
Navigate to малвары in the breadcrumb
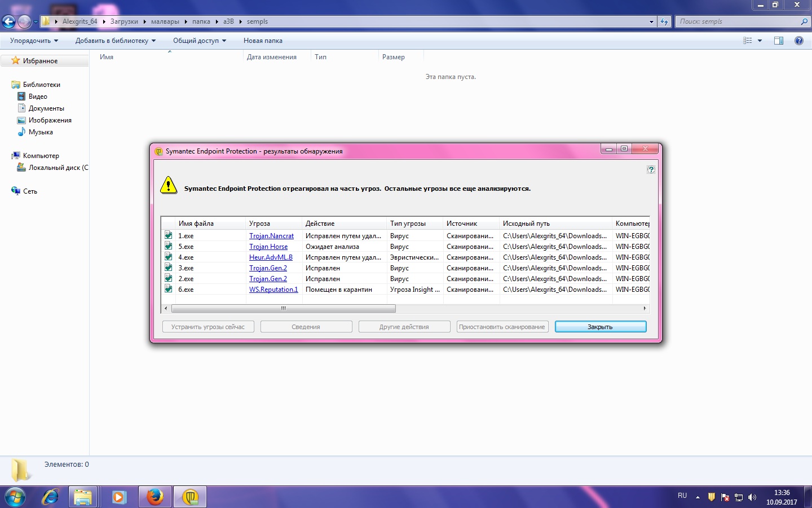coord(165,21)
